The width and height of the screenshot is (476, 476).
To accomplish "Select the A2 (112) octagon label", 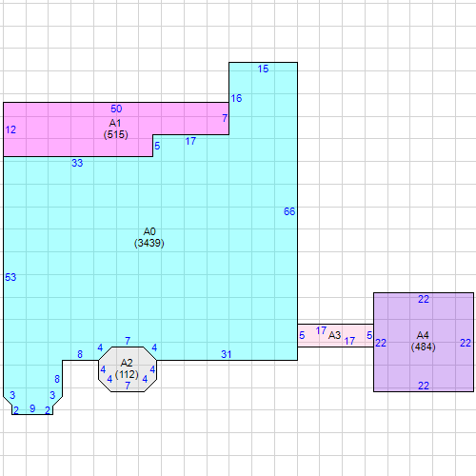I will [127, 368].
